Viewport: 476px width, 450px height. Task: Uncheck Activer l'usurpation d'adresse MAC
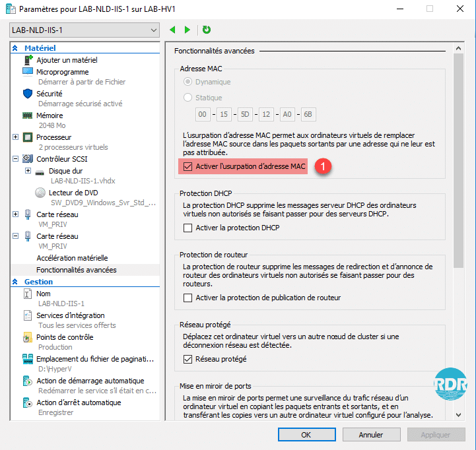(x=187, y=166)
